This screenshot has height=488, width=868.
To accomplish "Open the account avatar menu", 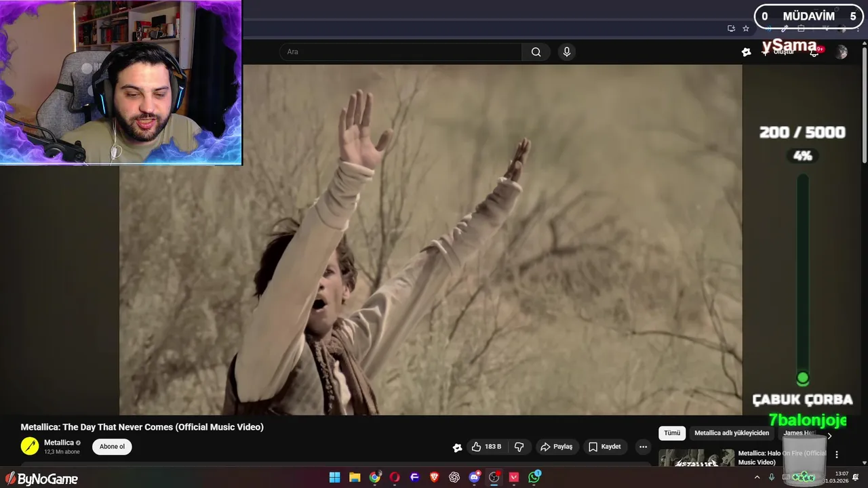I will click(842, 52).
